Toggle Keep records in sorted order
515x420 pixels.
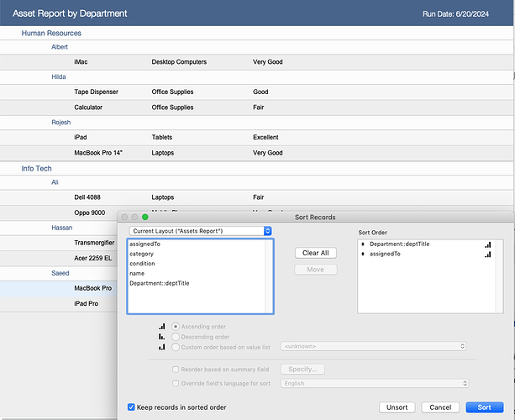130,407
